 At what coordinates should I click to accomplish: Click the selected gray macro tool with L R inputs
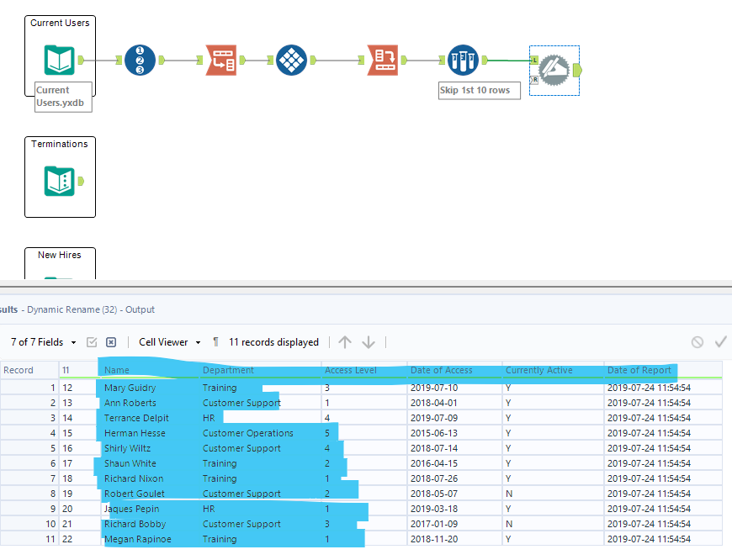[554, 70]
